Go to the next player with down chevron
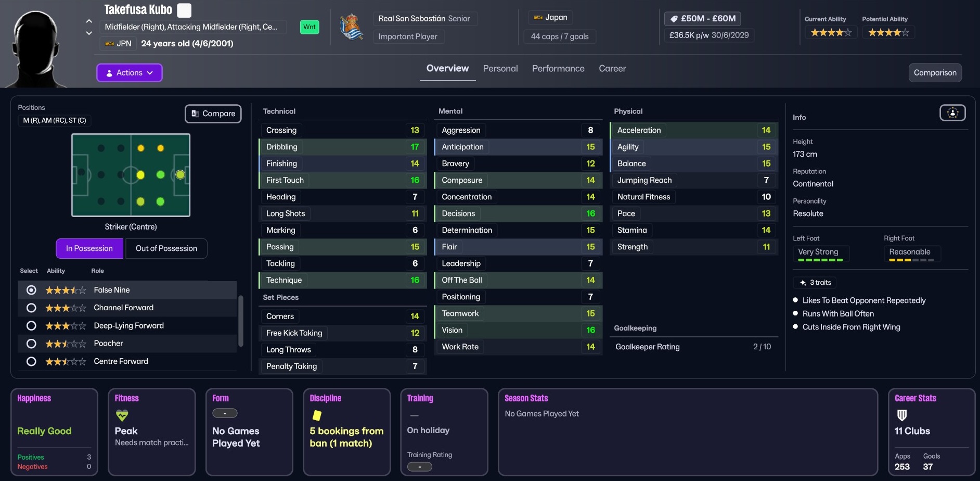Image resolution: width=980 pixels, height=481 pixels. pyautogui.click(x=89, y=33)
